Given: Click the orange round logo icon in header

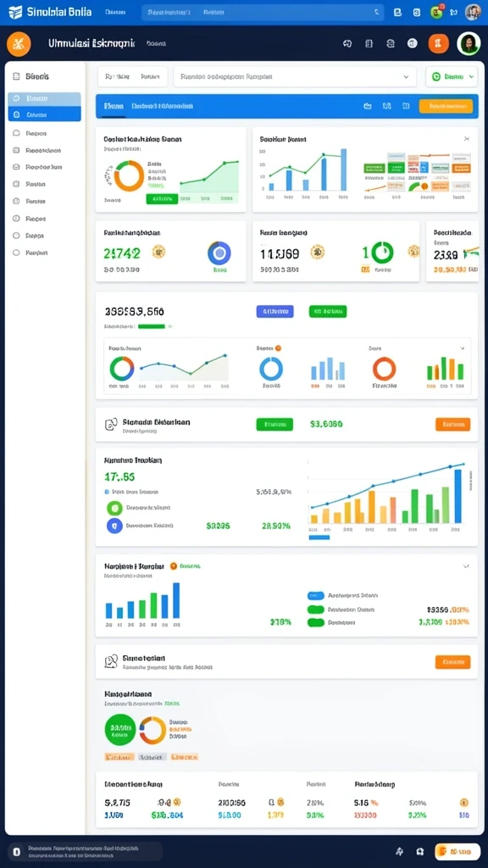Looking at the screenshot, I should click(19, 44).
